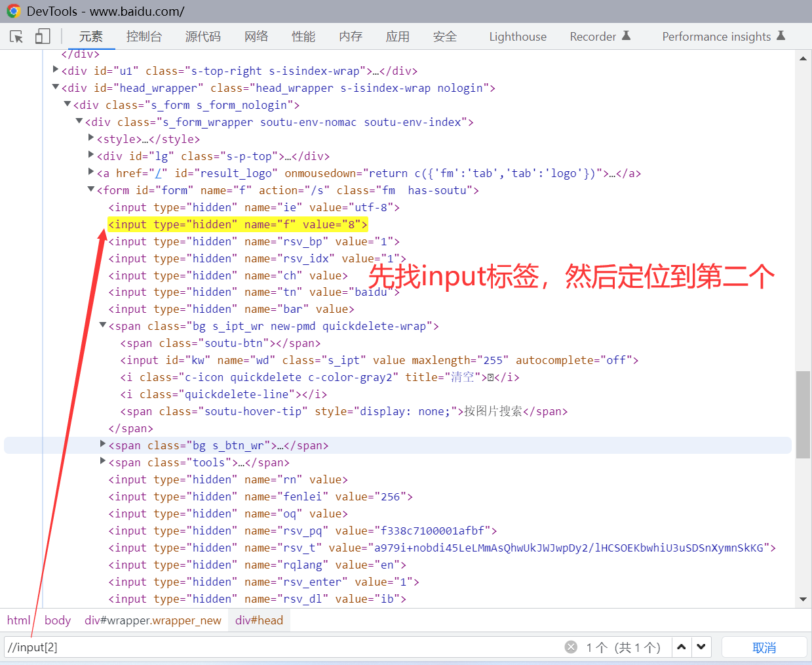Image resolution: width=812 pixels, height=665 pixels.
Task: Open the Lighthouse tab
Action: tap(518, 37)
